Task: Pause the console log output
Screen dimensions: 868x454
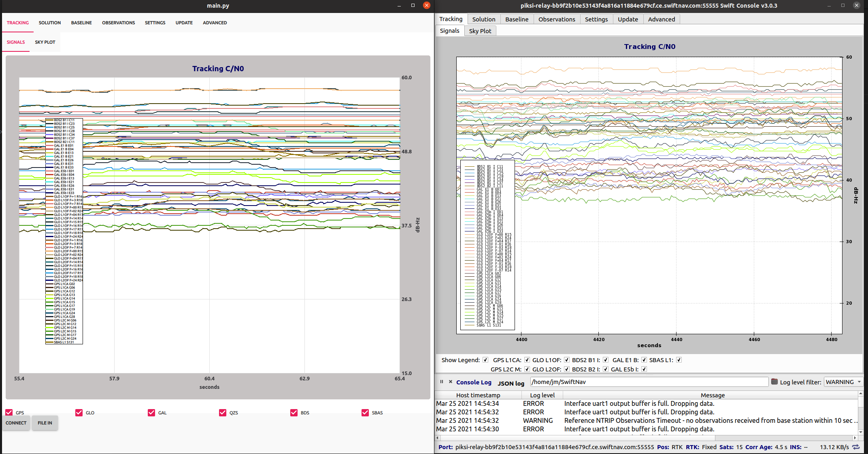Action: click(x=441, y=382)
